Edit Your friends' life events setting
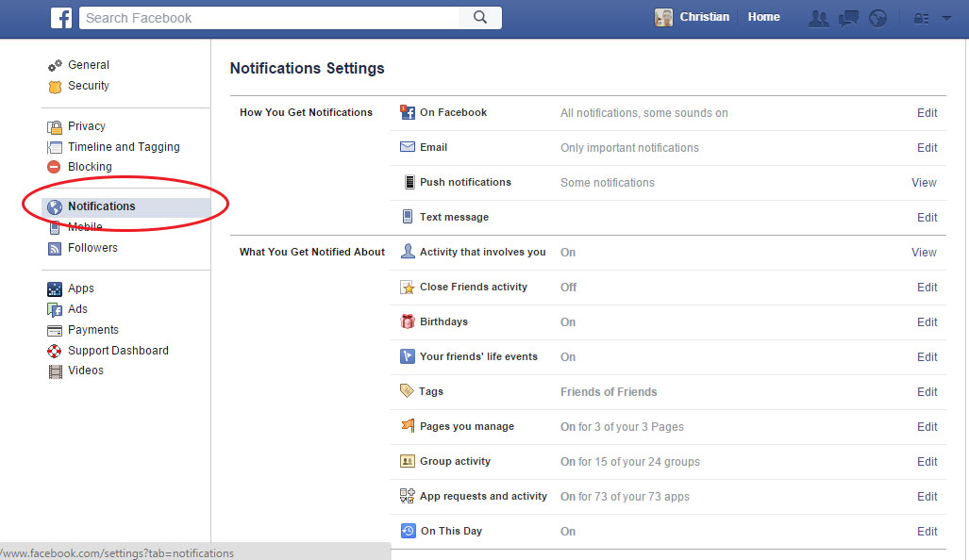 click(927, 357)
